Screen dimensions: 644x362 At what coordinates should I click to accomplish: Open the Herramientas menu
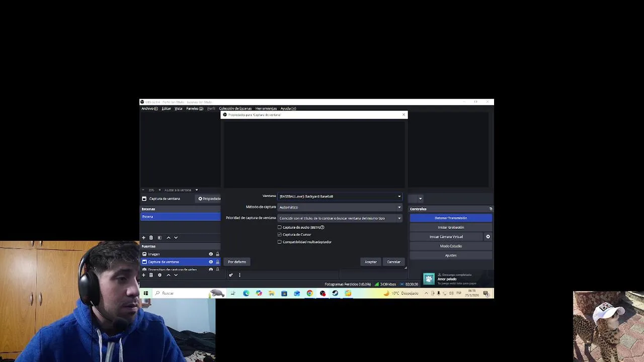(266, 109)
